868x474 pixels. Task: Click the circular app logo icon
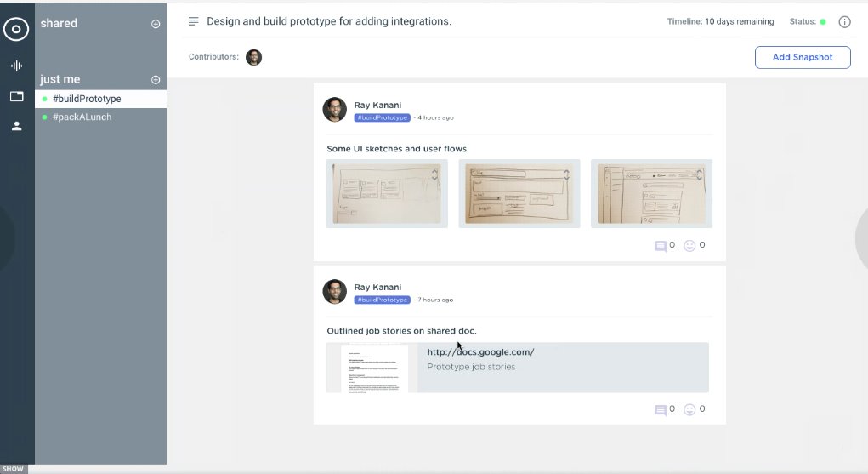pyautogui.click(x=16, y=29)
